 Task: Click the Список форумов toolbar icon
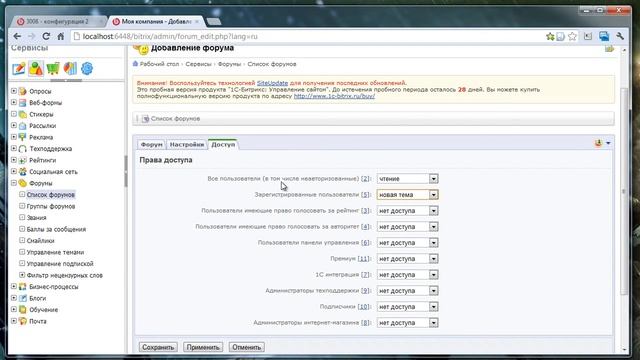point(146,119)
